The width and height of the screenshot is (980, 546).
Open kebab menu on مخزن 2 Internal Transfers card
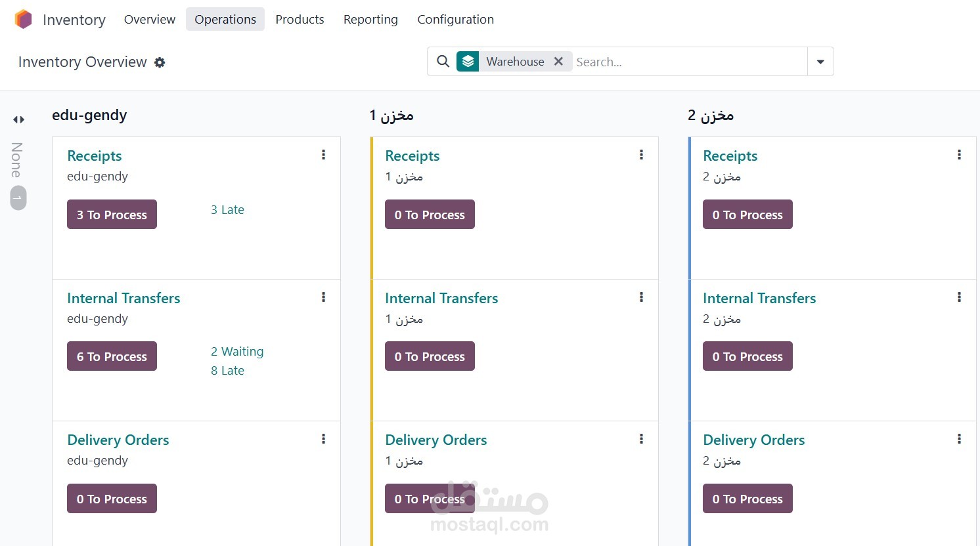(x=959, y=297)
